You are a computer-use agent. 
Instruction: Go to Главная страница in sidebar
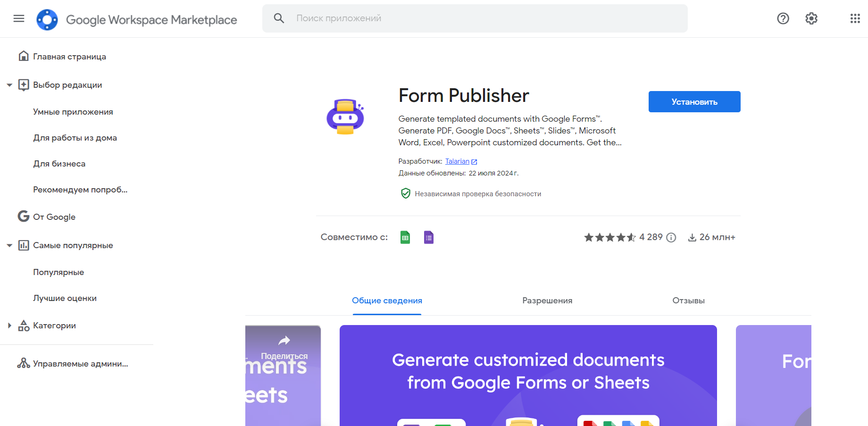[69, 57]
